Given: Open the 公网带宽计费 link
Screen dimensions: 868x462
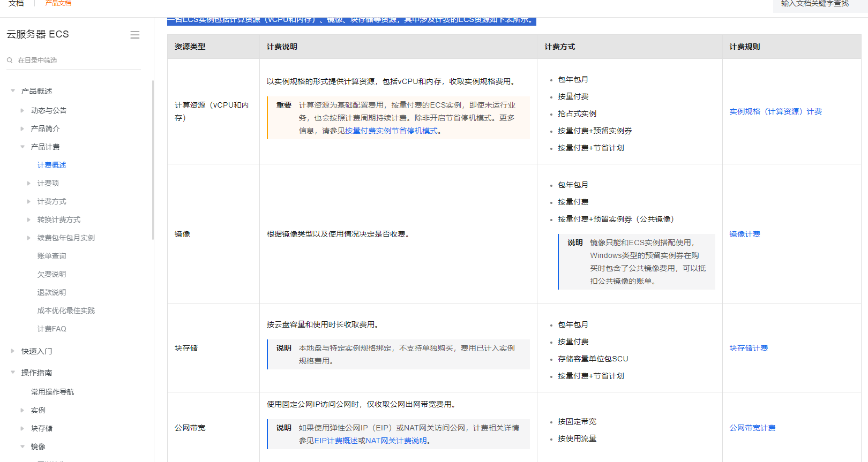Looking at the screenshot, I should (752, 428).
